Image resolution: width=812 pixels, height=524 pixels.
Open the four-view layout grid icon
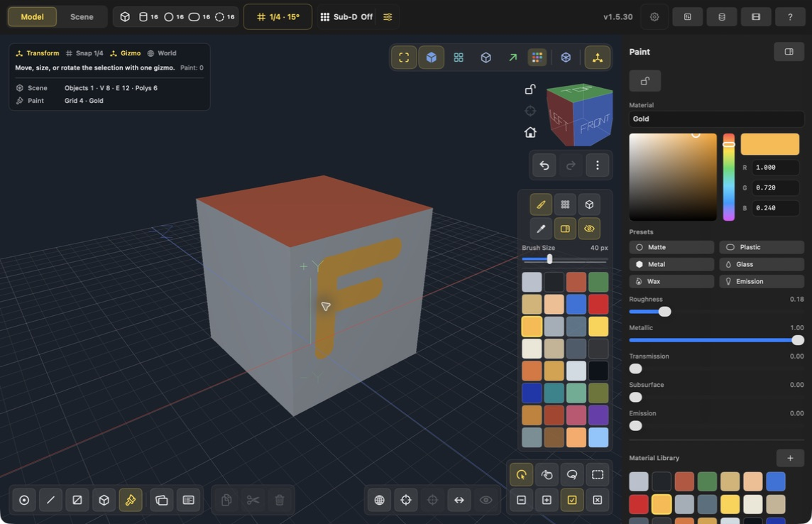[459, 58]
